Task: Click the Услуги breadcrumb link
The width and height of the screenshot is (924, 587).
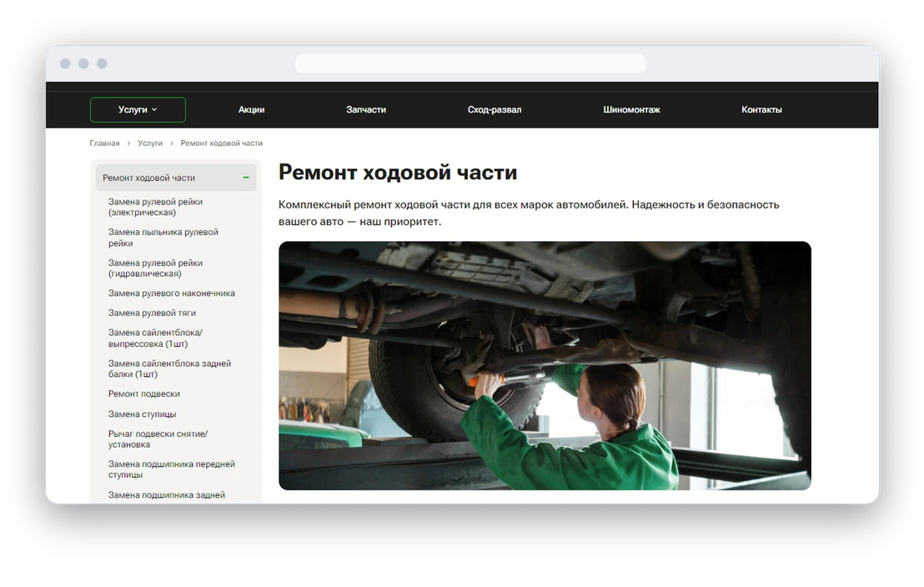Action: (149, 143)
